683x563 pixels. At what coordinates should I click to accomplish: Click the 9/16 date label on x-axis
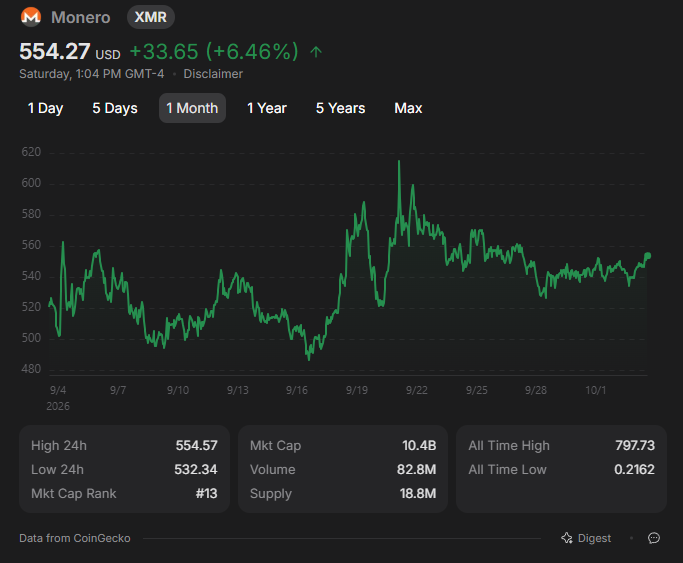[297, 390]
